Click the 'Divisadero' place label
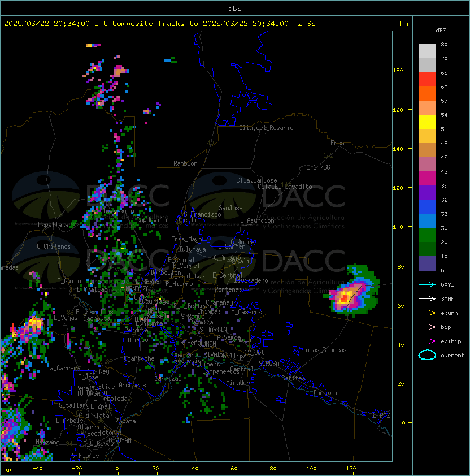 pyautogui.click(x=251, y=280)
